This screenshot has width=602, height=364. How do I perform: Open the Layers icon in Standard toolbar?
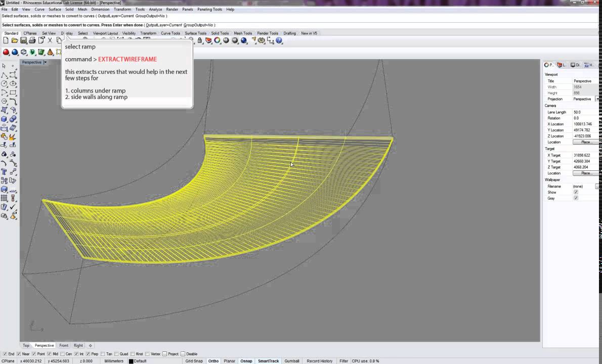tap(208, 40)
